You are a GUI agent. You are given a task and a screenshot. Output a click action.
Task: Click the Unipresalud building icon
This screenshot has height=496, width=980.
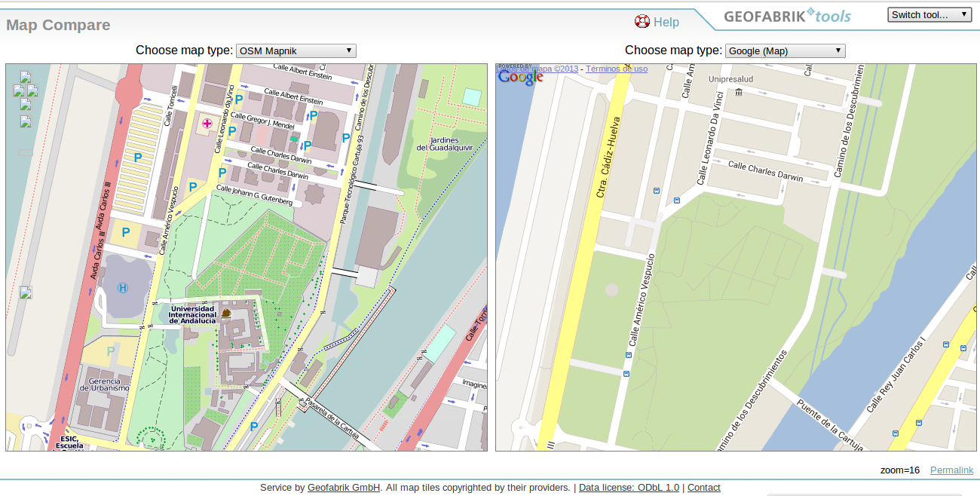pos(739,92)
